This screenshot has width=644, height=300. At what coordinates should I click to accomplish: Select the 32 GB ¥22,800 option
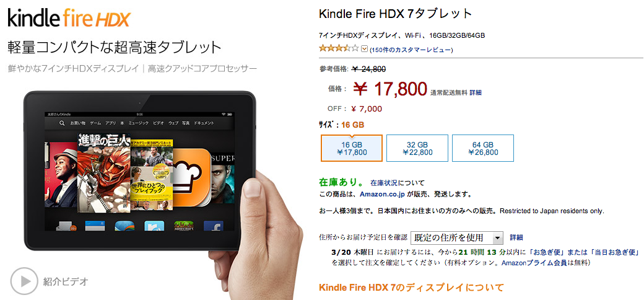click(x=417, y=148)
